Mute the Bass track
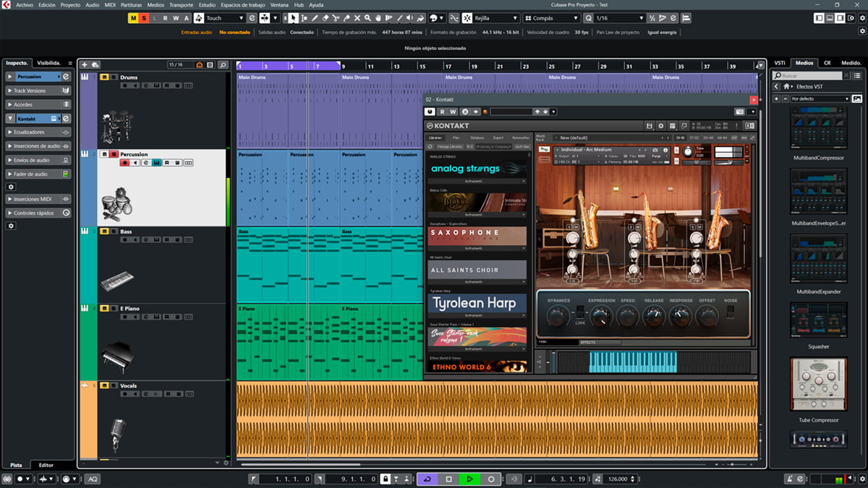Viewport: 868px width, 488px height. pyautogui.click(x=104, y=231)
